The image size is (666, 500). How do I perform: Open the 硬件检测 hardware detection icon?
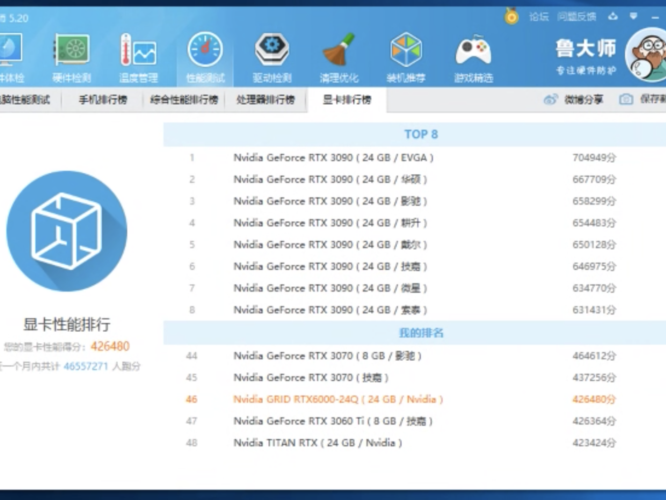[71, 57]
